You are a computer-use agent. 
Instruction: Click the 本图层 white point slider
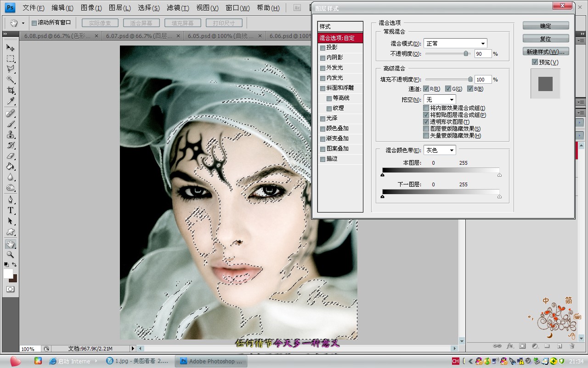click(x=499, y=175)
